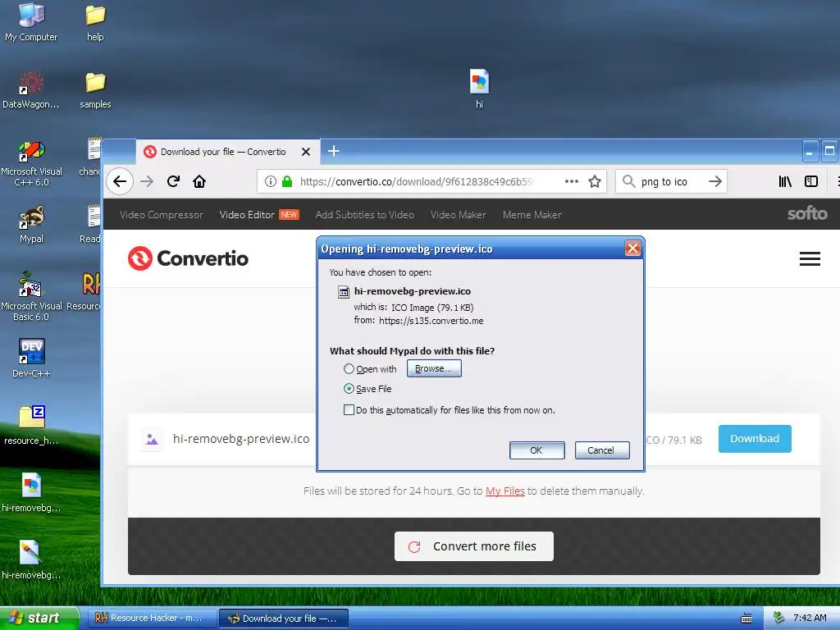
Task: Open the help folder on desktop
Action: click(95, 22)
